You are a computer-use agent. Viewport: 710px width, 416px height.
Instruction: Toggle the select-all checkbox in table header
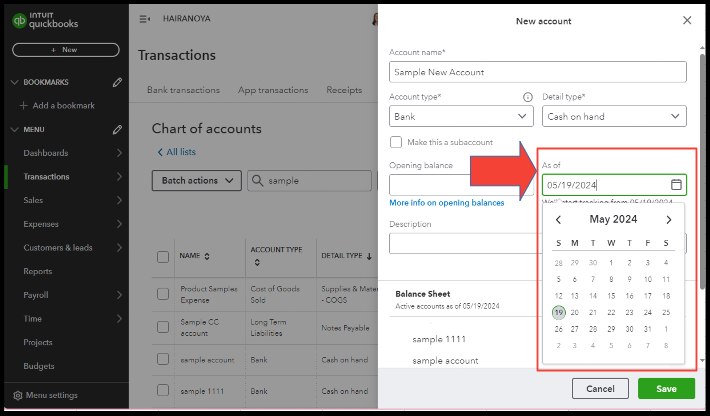click(163, 256)
